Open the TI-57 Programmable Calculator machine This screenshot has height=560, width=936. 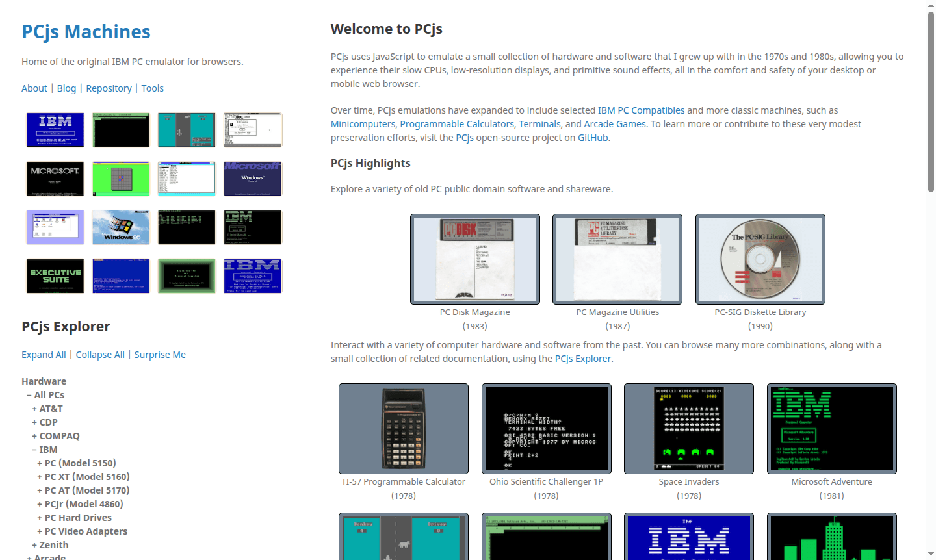click(x=403, y=428)
